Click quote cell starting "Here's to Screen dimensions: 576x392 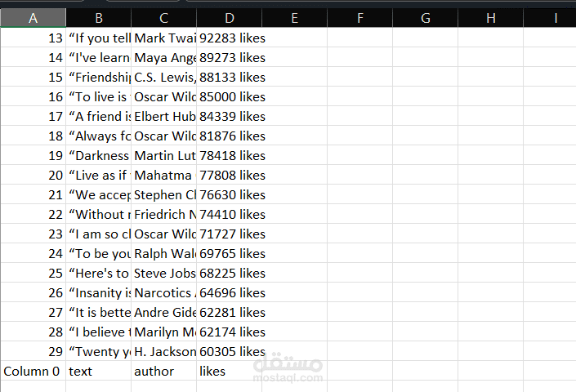(98, 273)
